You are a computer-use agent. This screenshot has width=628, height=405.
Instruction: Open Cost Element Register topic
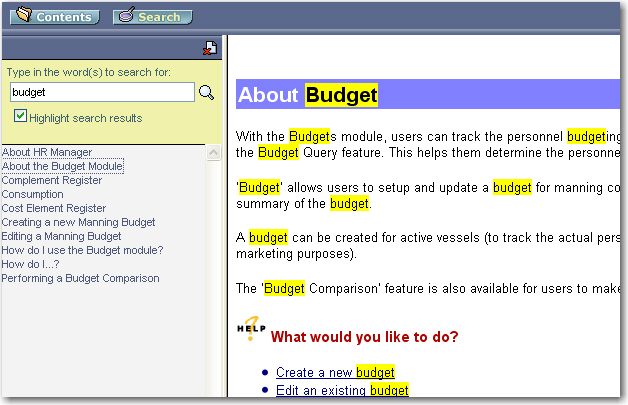pyautogui.click(x=53, y=208)
